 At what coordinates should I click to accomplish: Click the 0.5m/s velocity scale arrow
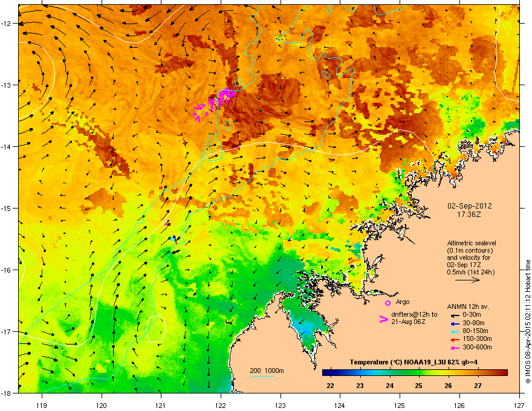[467, 280]
